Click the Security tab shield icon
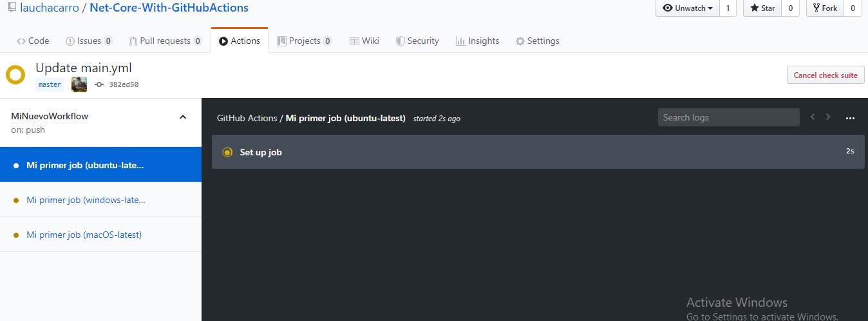 coord(400,41)
